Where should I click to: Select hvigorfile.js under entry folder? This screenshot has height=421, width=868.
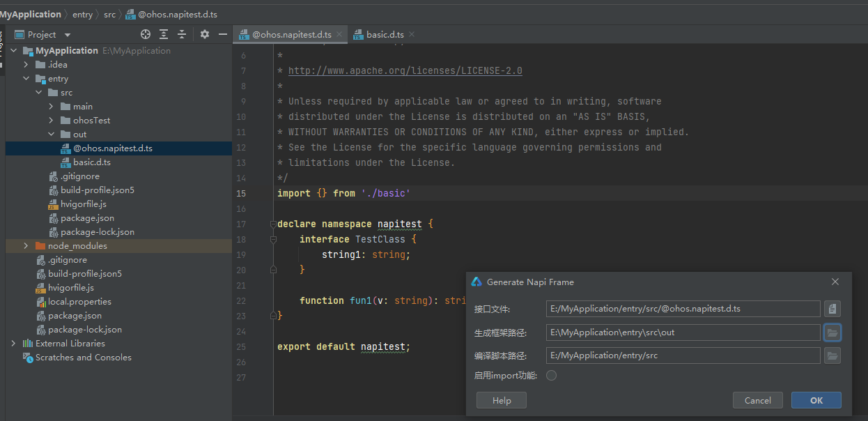click(83, 204)
